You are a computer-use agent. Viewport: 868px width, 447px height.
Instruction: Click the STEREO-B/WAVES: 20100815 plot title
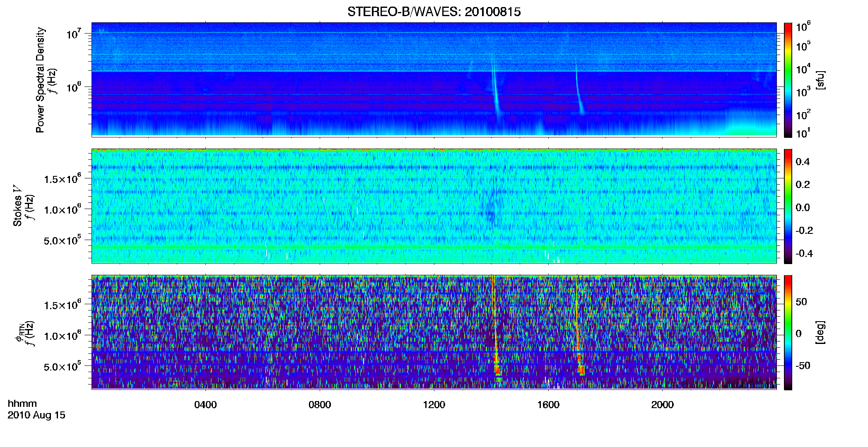[x=434, y=12]
